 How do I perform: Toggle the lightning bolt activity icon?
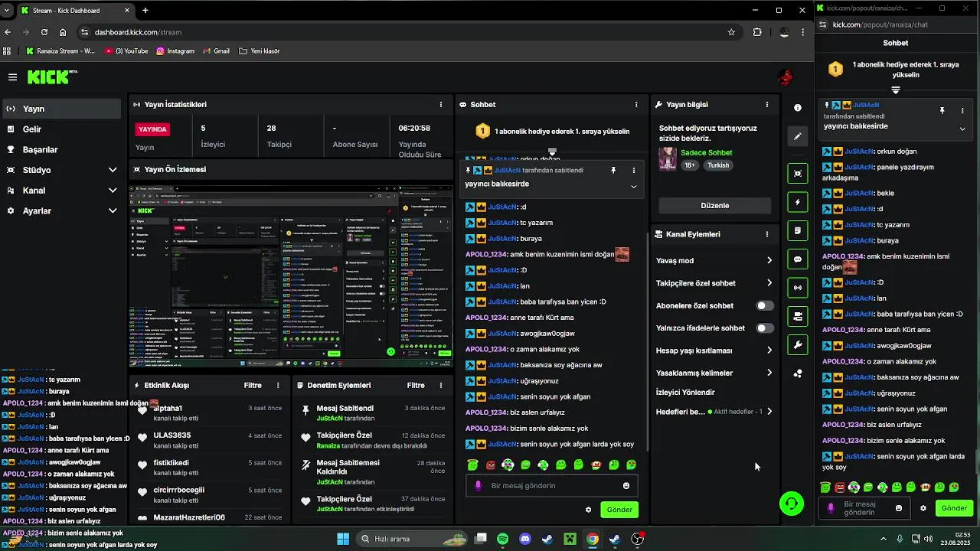pyautogui.click(x=798, y=202)
